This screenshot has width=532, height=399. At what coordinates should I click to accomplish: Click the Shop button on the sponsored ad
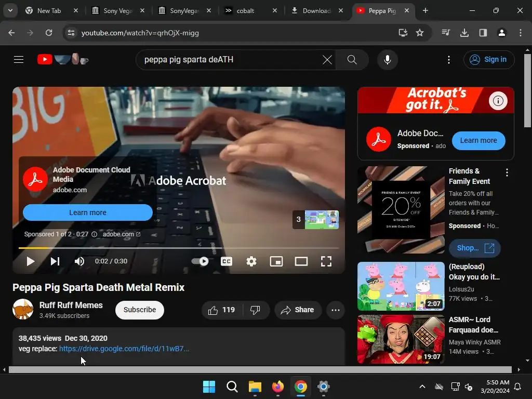tap(475, 248)
